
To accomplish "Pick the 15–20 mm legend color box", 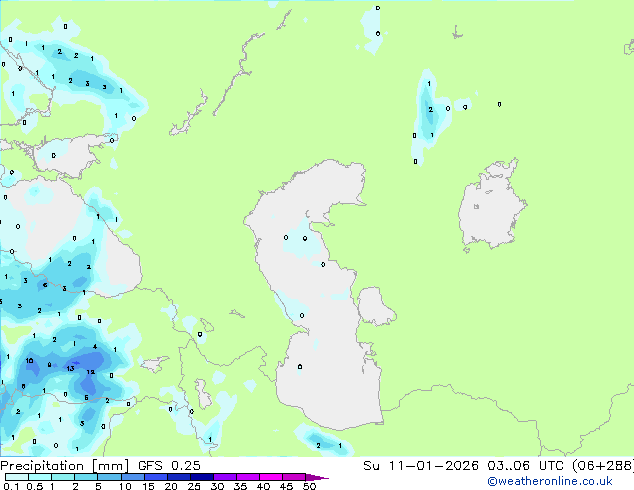I will click(x=155, y=477).
